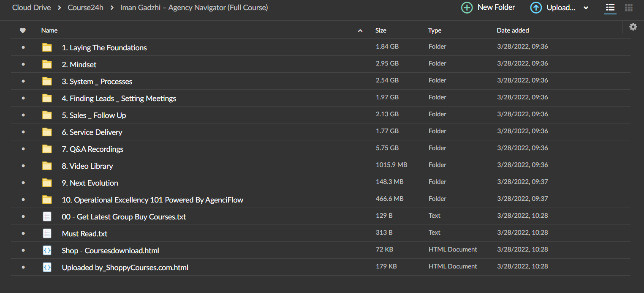Click the Upload… button label

561,8
